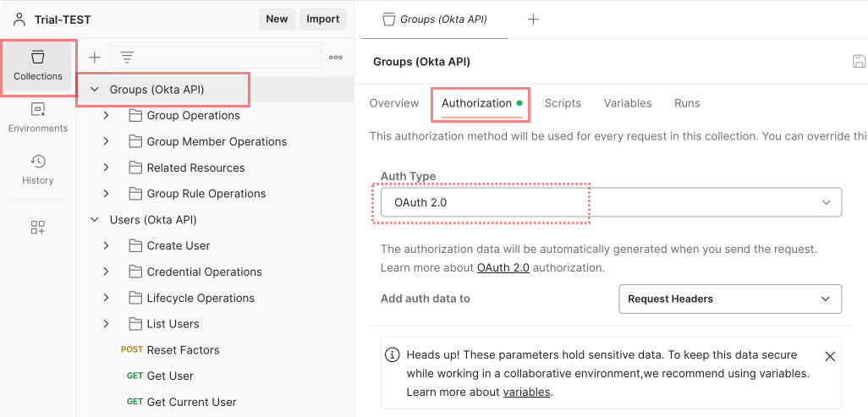This screenshot has width=868, height=417.
Task: Open the Environments sidebar panel
Action: pos(38,118)
